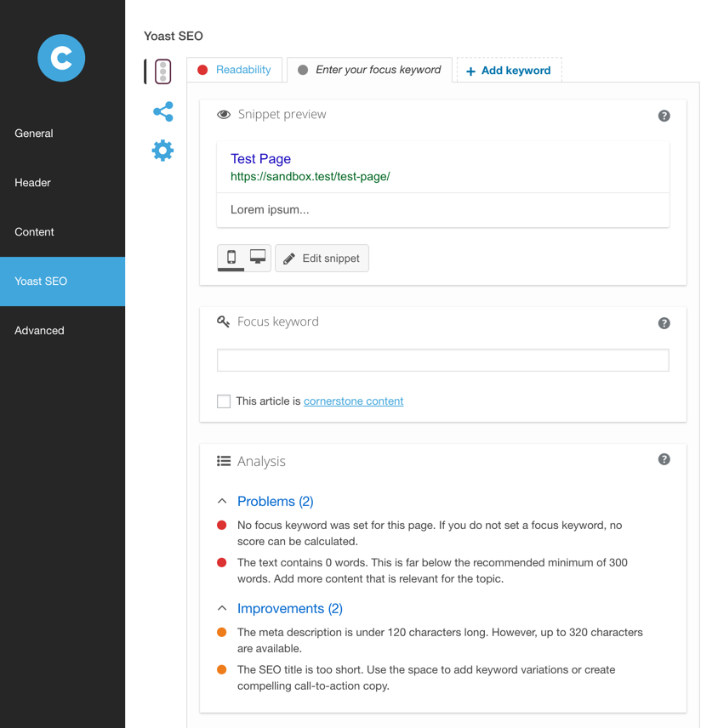The image size is (718, 728).
Task: Collapse the Improvements (2) section
Action: pyautogui.click(x=222, y=608)
